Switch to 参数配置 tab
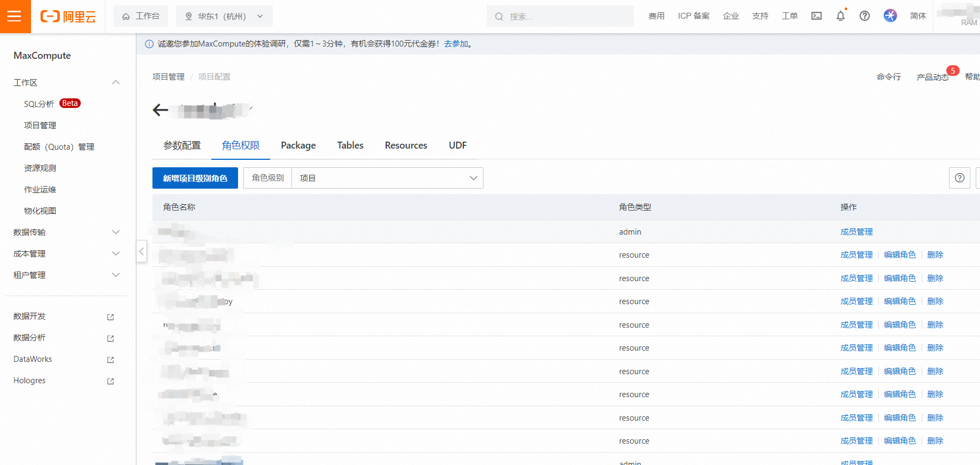The image size is (980, 465). coord(182,145)
